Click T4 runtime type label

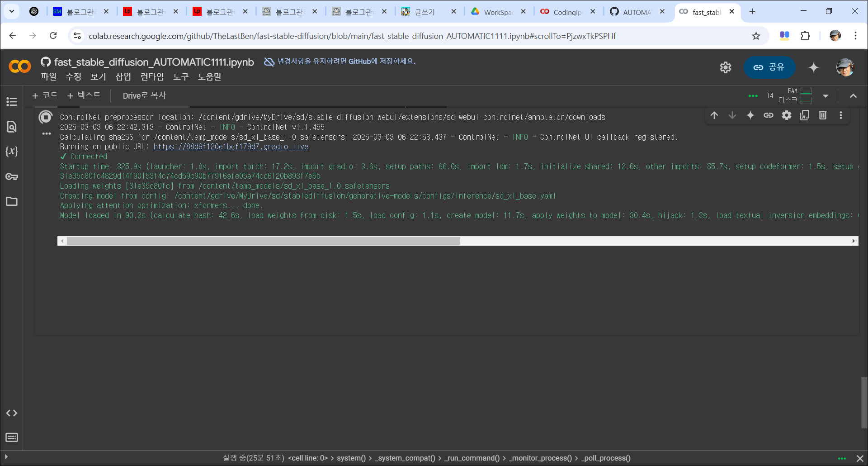(770, 95)
